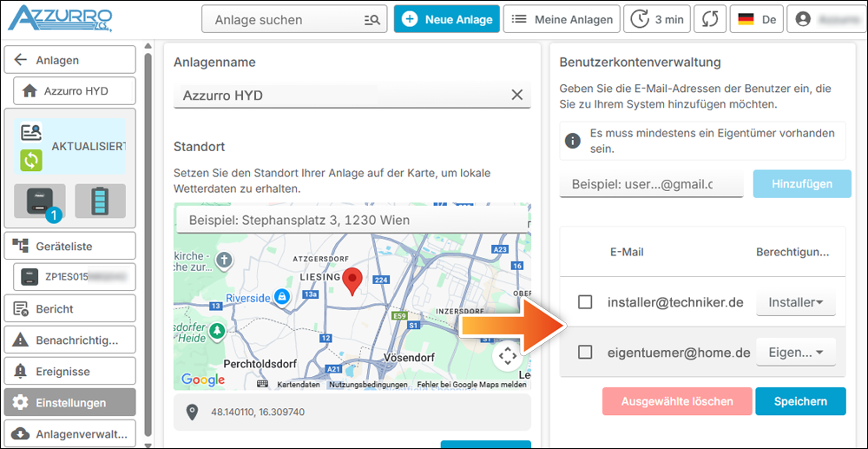The height and width of the screenshot is (449, 868).
Task: Click the map fullscreen move icon
Action: point(507,356)
